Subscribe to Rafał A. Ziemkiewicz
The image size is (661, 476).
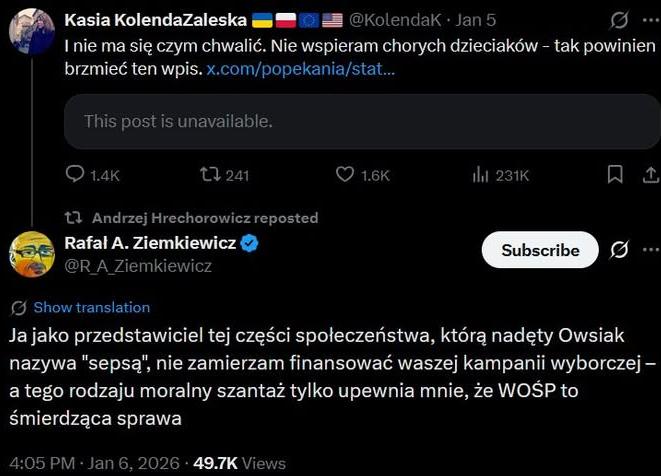(540, 250)
